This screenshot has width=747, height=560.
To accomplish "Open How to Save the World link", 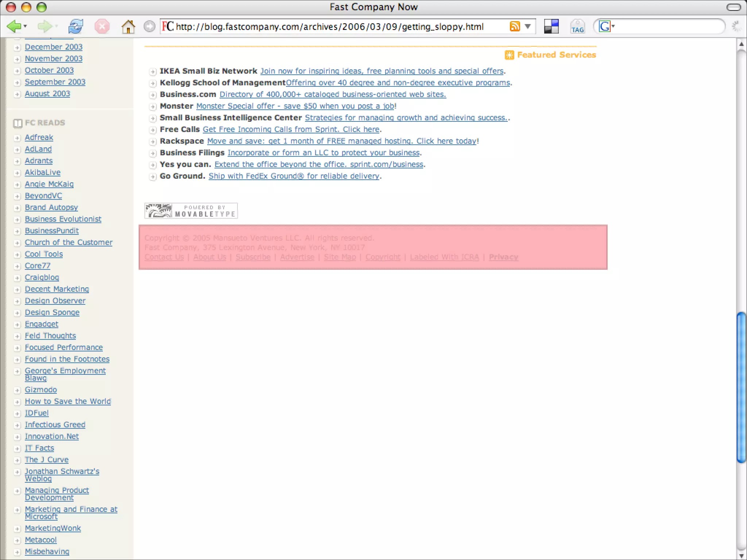I will [x=68, y=401].
